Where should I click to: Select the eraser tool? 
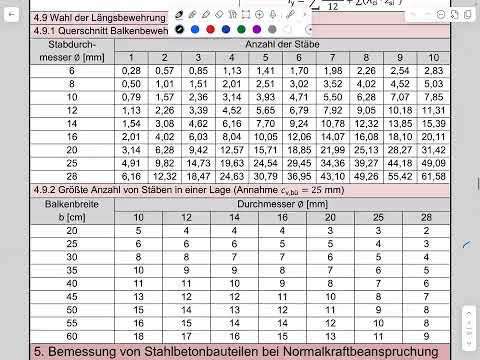click(219, 14)
